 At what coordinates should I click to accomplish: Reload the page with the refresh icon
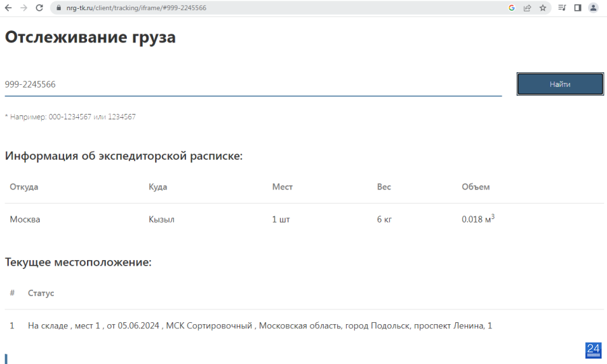pyautogui.click(x=39, y=7)
